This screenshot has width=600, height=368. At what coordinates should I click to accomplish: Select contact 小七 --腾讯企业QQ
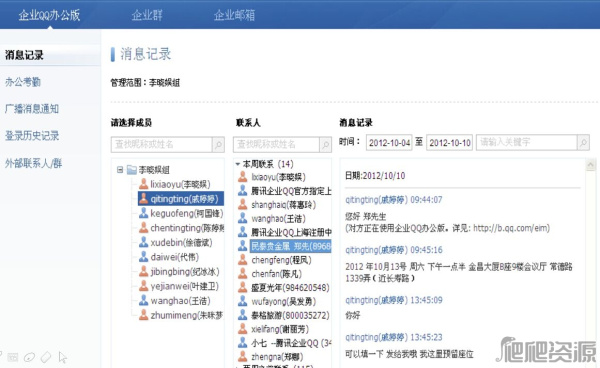291,342
